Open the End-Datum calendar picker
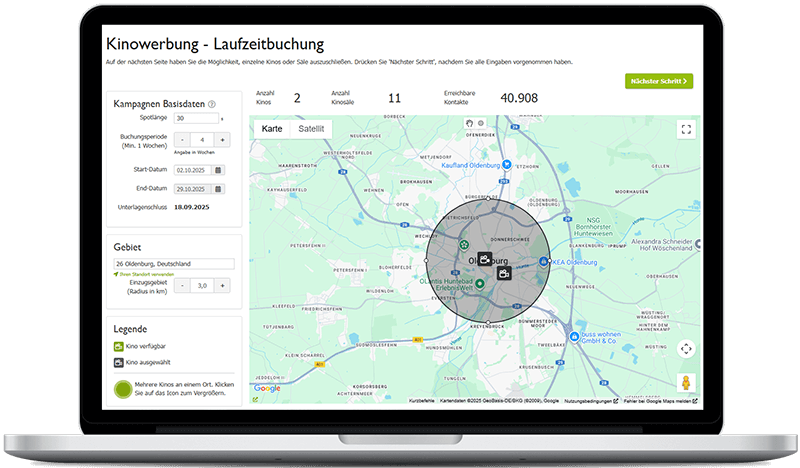 tap(218, 188)
